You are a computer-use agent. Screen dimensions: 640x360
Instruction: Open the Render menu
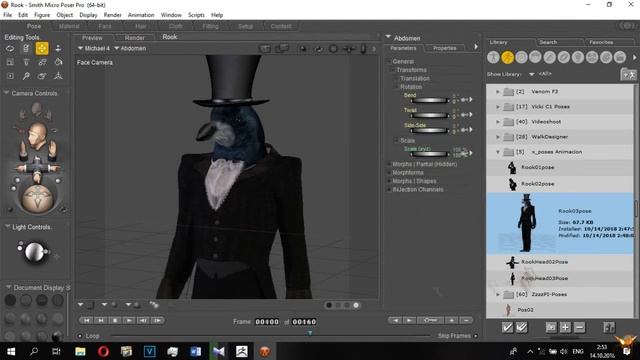click(112, 15)
